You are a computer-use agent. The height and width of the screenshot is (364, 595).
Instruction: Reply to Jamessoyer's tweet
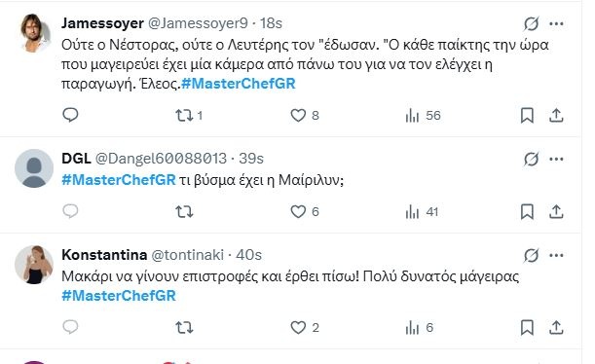[70, 115]
